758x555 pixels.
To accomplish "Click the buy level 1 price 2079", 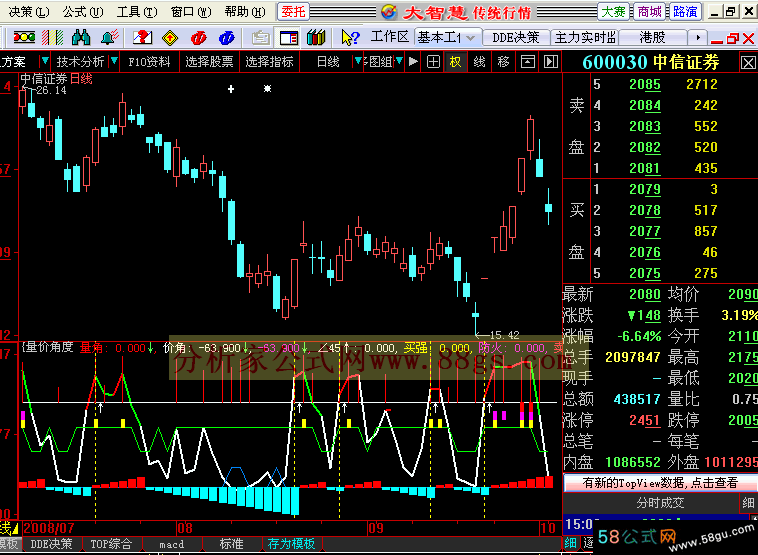I will point(645,189).
